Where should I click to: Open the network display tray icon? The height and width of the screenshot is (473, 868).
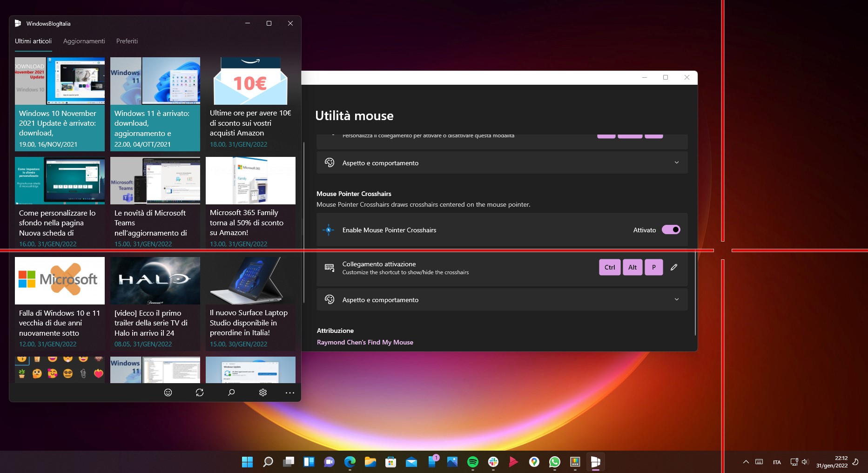(x=794, y=462)
